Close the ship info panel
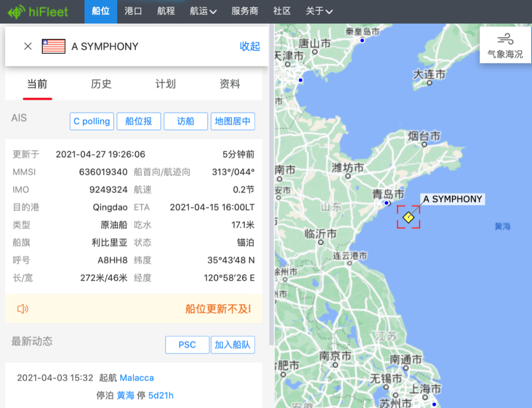The height and width of the screenshot is (408, 532). point(28,46)
